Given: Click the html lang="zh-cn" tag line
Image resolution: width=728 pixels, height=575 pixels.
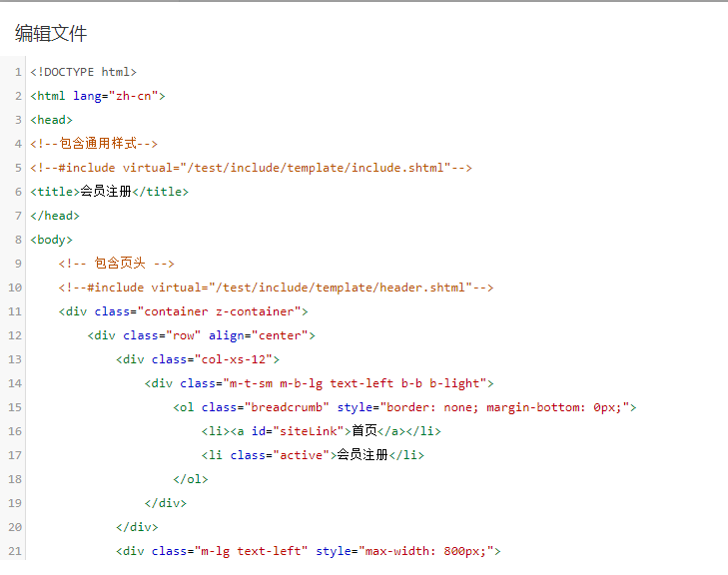Looking at the screenshot, I should click(x=97, y=96).
